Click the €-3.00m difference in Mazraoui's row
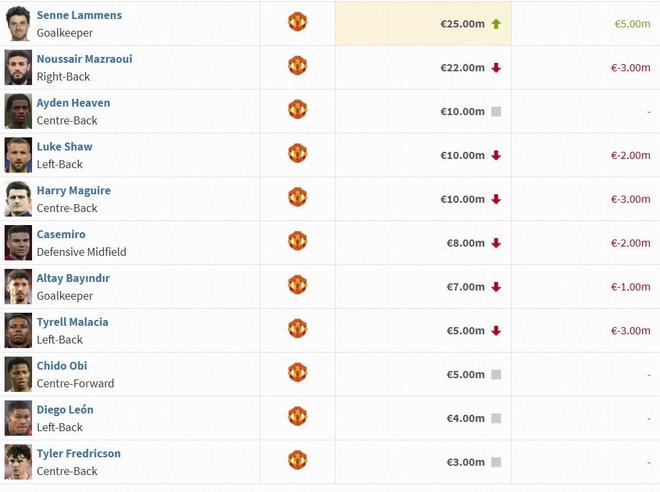The width and height of the screenshot is (660, 492). 631,68
